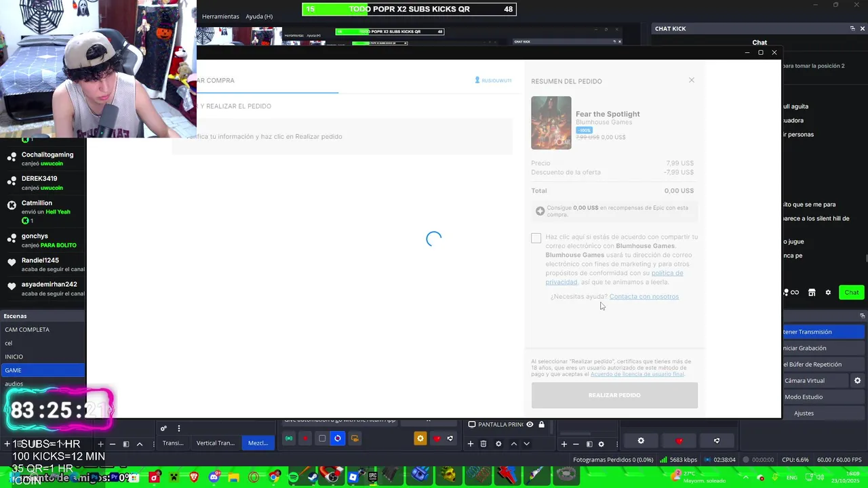Click the store icon in chat toolbar
This screenshot has width=868, height=488.
(812, 292)
